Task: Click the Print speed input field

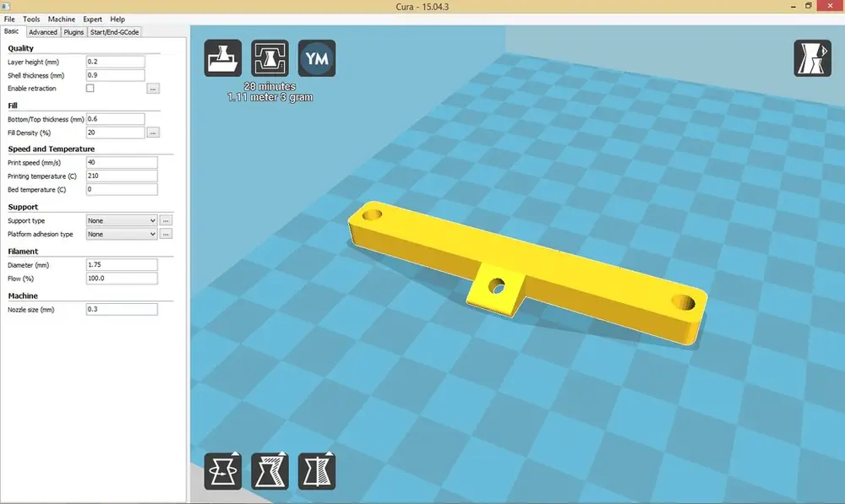Action: click(122, 163)
